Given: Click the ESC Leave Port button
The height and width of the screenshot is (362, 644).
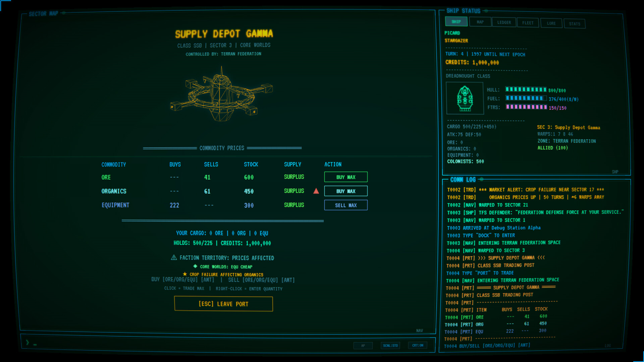Looking at the screenshot, I should 223,304.
